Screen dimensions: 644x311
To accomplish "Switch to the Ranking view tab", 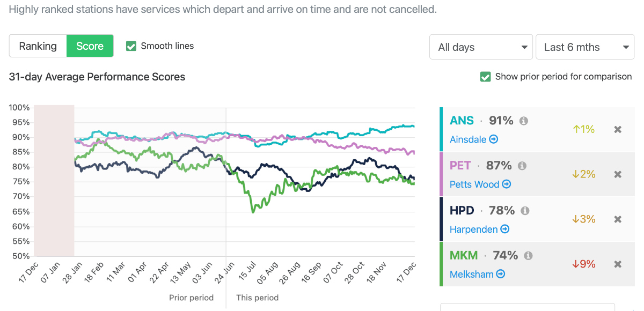I will tap(38, 46).
